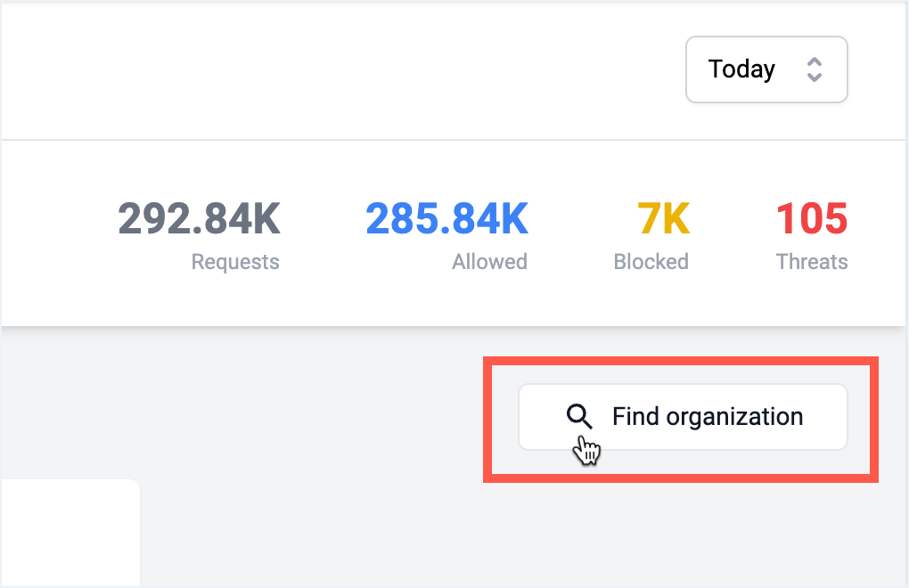
Task: Open the Today time range dropdown
Action: 766,69
